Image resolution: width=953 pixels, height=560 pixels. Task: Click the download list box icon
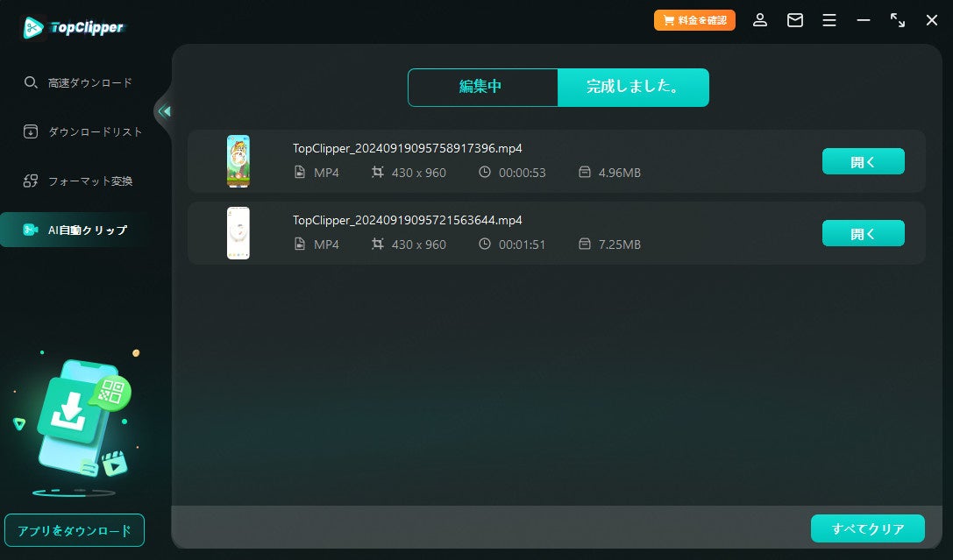click(x=31, y=131)
